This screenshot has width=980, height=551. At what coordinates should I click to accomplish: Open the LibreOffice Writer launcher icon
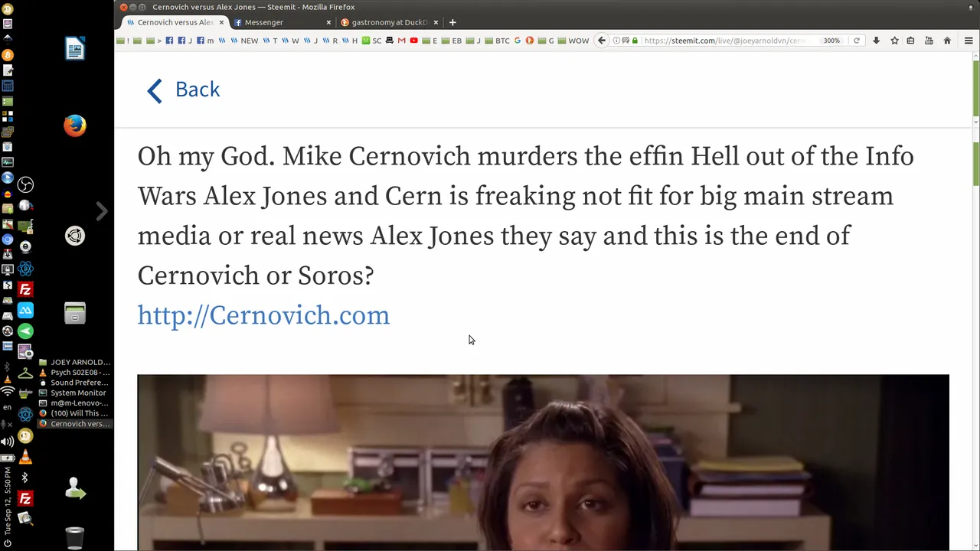(x=74, y=49)
